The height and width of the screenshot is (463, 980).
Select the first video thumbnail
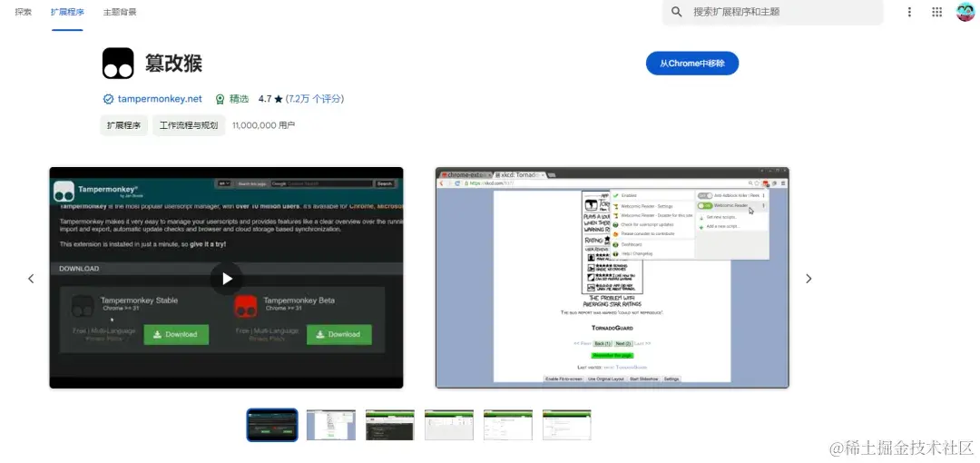click(272, 425)
